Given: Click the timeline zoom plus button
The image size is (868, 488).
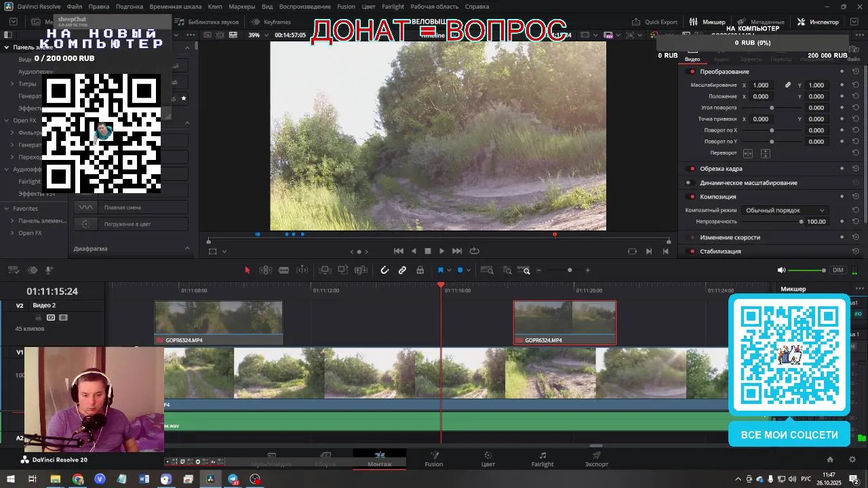Looking at the screenshot, I should point(587,270).
